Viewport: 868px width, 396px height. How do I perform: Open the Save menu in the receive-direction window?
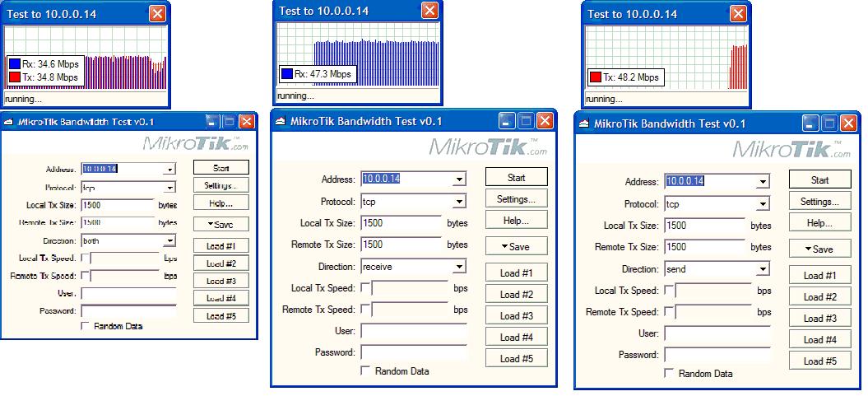[x=517, y=246]
